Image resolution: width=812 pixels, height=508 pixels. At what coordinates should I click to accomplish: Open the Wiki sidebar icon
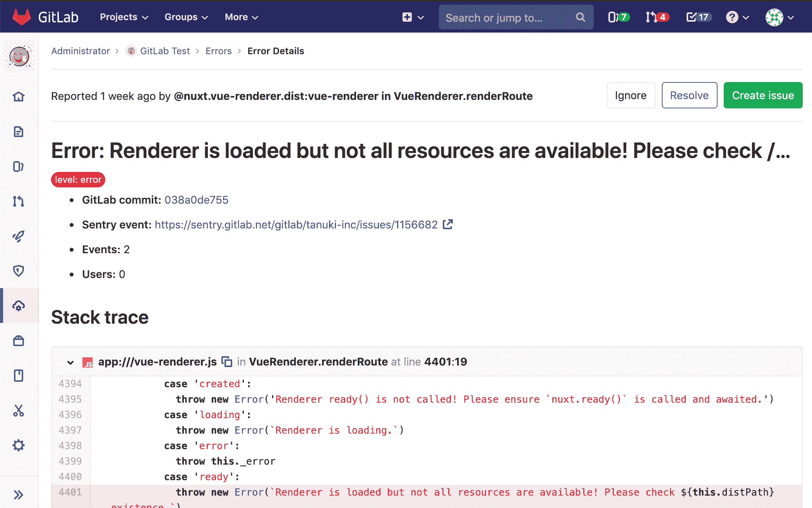19,376
